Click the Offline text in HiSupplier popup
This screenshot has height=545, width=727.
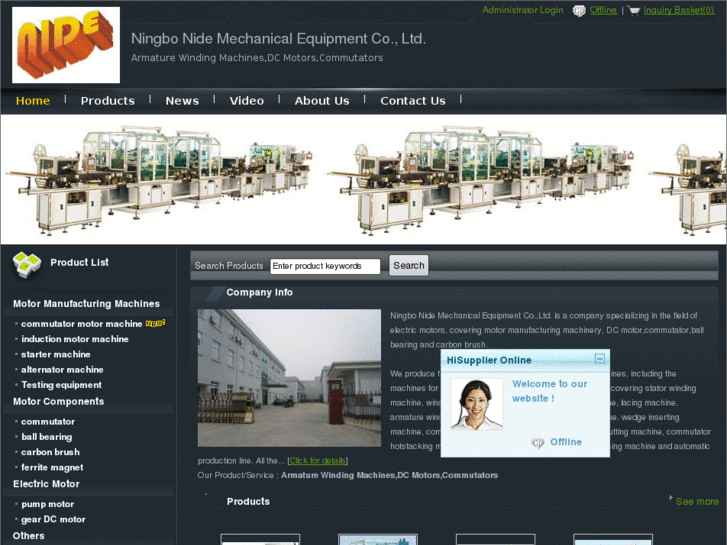566,442
